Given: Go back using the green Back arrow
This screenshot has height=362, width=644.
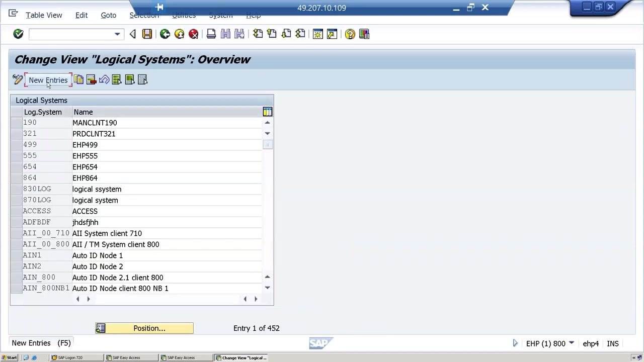Looking at the screenshot, I should [165, 34].
